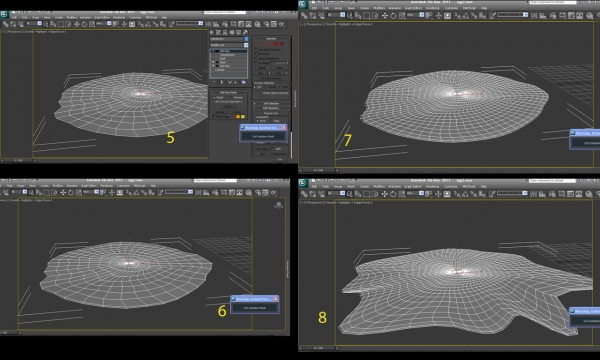This screenshot has height=360, width=600.
Task: Open Modifiers menu in step 5 window
Action: tap(72, 18)
